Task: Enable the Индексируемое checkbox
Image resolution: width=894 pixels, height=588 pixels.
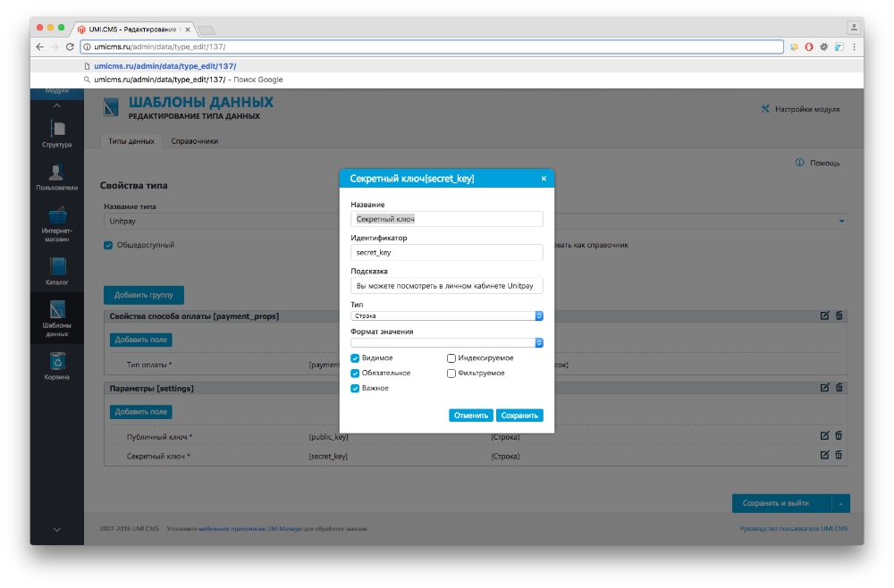Action: [x=451, y=358]
